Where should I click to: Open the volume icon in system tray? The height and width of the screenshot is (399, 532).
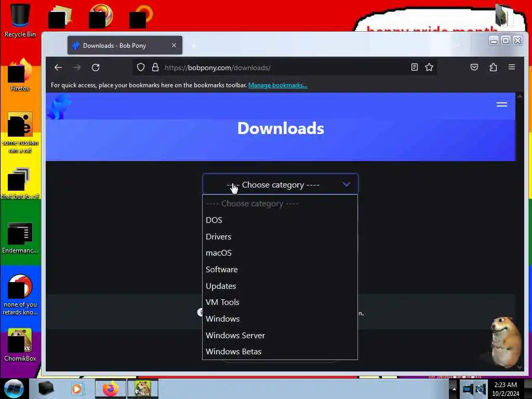pos(481,389)
